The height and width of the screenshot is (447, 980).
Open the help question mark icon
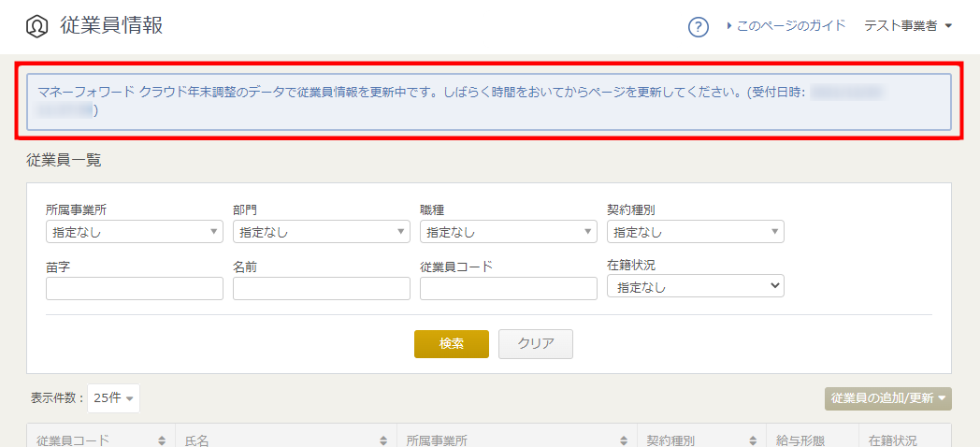698,27
